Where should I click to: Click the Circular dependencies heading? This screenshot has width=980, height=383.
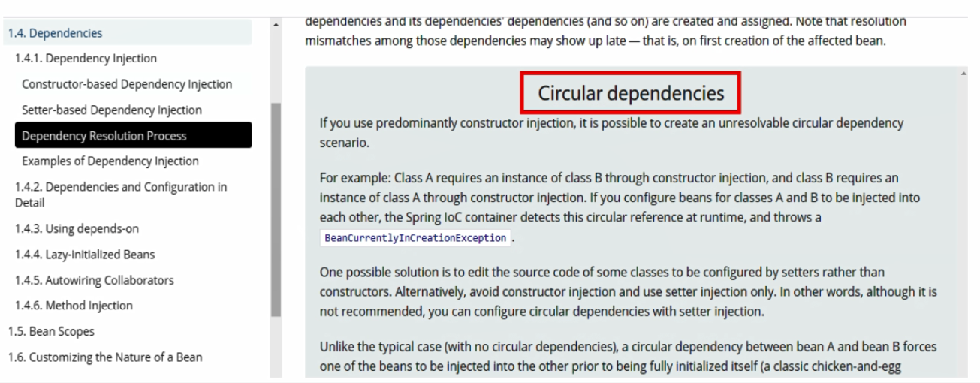pos(631,93)
